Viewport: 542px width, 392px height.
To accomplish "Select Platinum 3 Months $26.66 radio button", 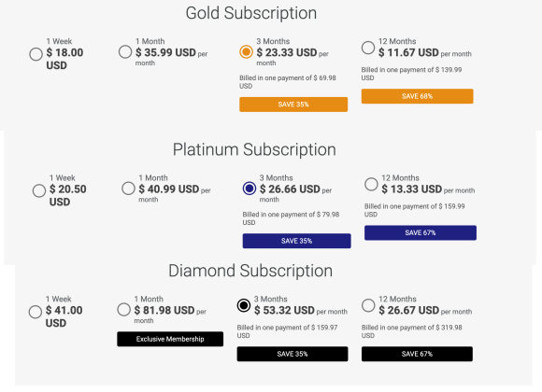I will point(249,189).
